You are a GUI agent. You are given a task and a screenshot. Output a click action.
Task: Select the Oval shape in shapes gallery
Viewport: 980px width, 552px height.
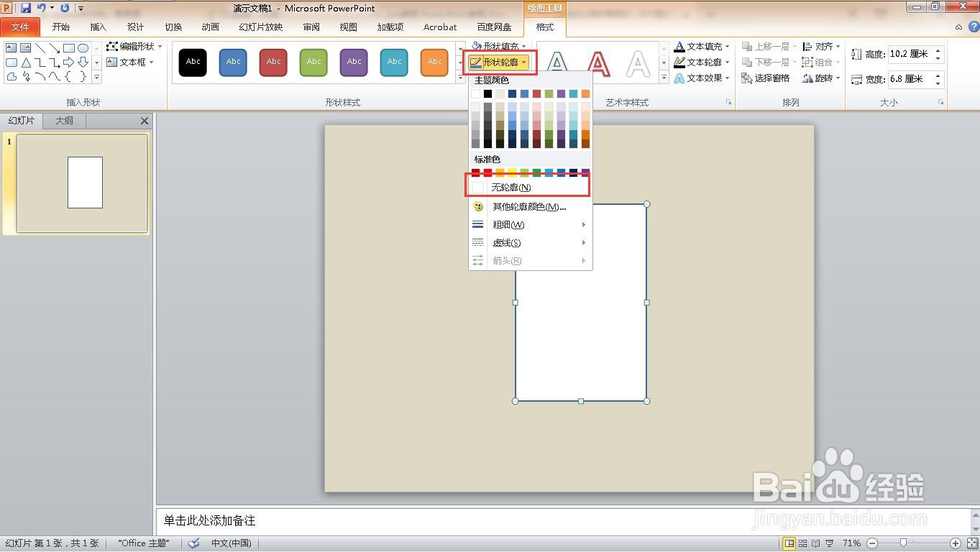pos(83,48)
